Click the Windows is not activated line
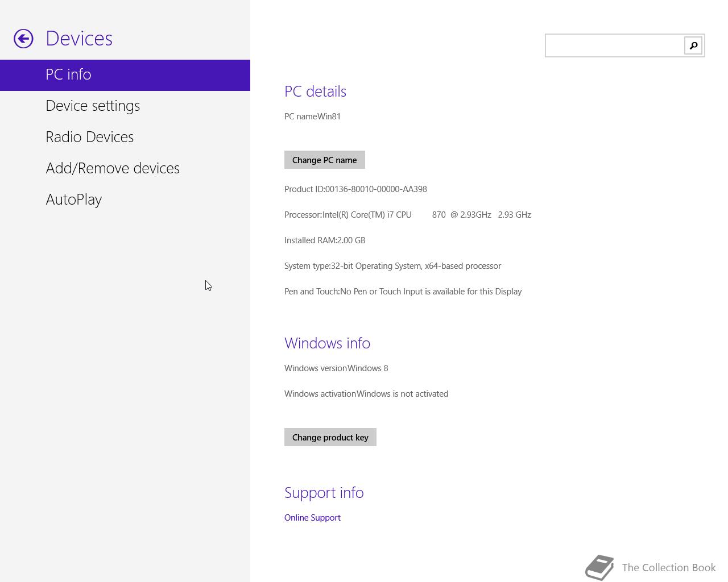The width and height of the screenshot is (728, 582). click(x=366, y=393)
